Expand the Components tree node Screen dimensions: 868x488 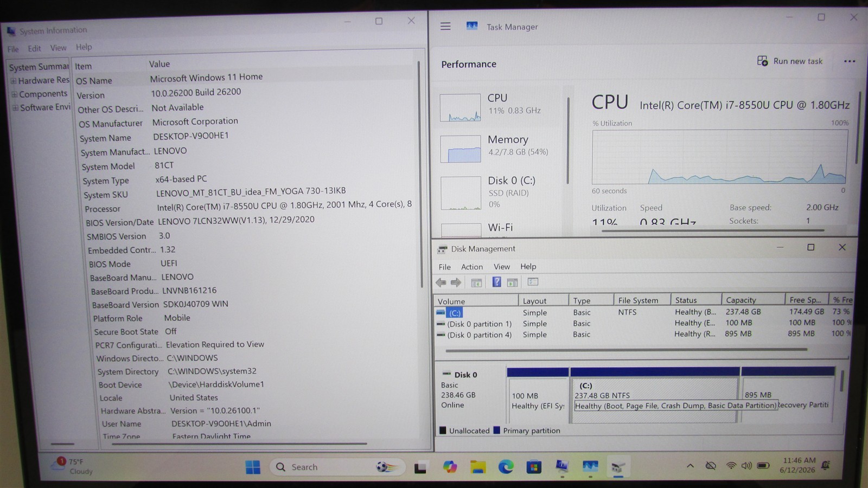(15, 94)
